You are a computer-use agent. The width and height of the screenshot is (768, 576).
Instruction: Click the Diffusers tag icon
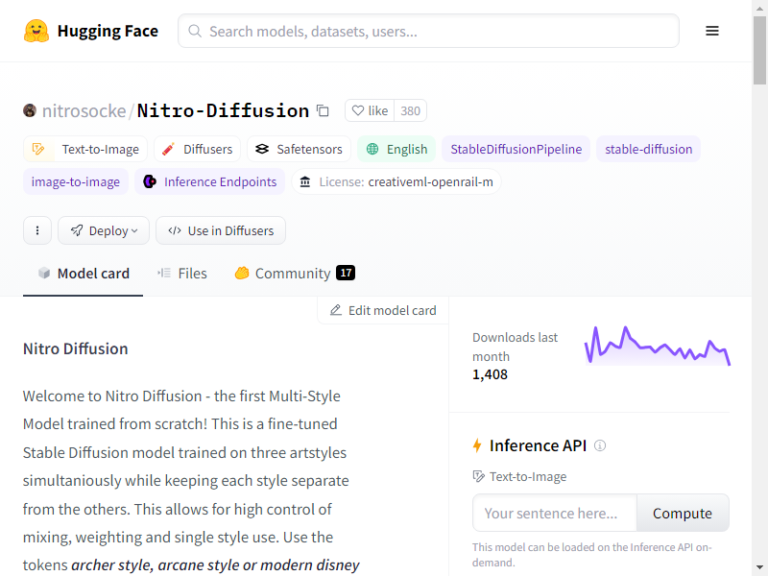pyautogui.click(x=168, y=149)
